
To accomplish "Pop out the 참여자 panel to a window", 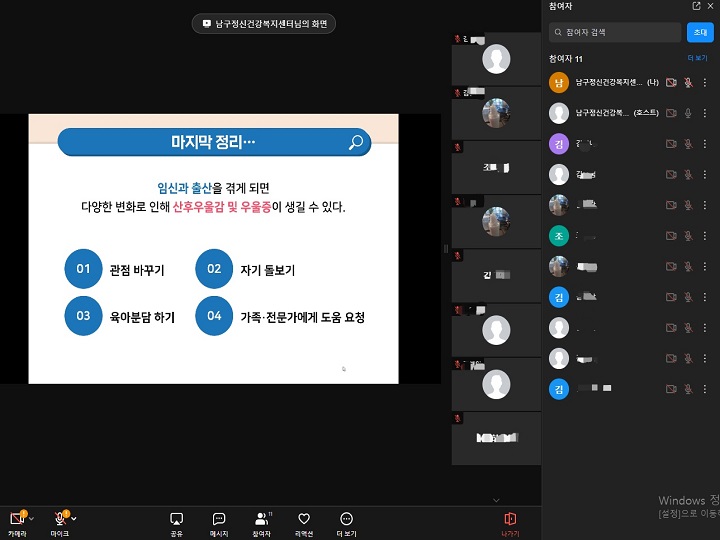I will pos(696,6).
